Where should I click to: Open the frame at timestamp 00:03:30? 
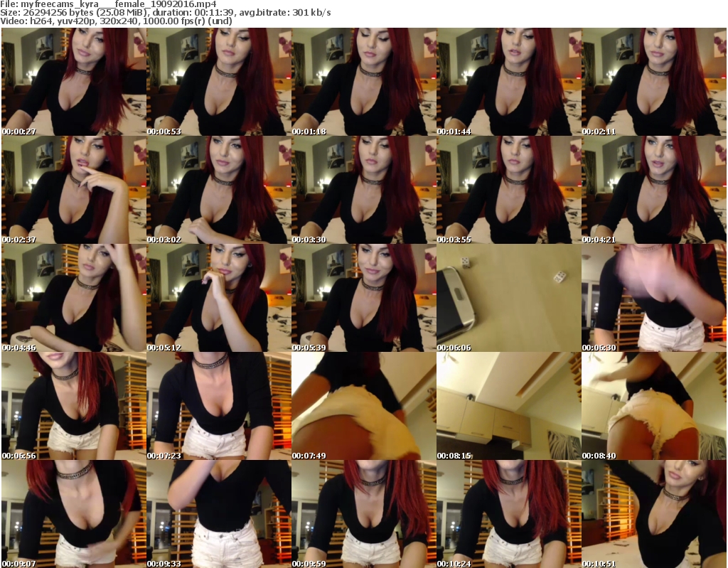pyautogui.click(x=364, y=190)
